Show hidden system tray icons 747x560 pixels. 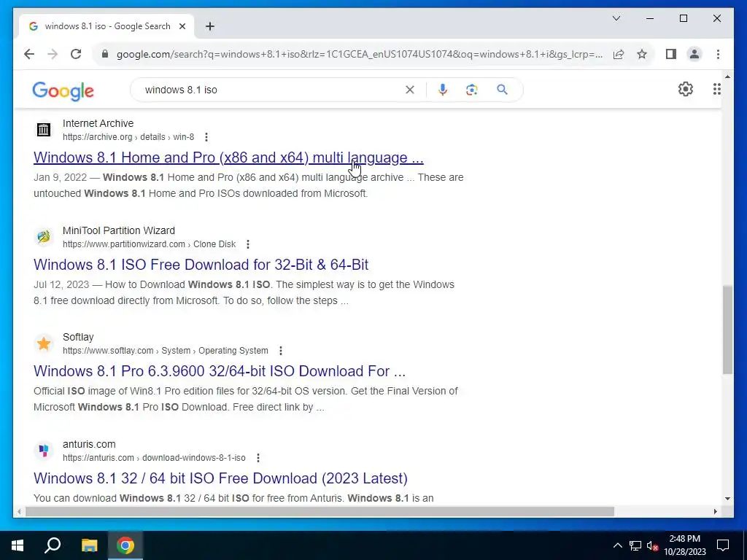[x=617, y=545]
